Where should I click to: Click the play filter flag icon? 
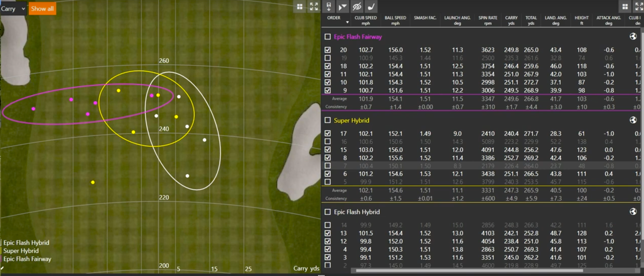click(x=342, y=7)
